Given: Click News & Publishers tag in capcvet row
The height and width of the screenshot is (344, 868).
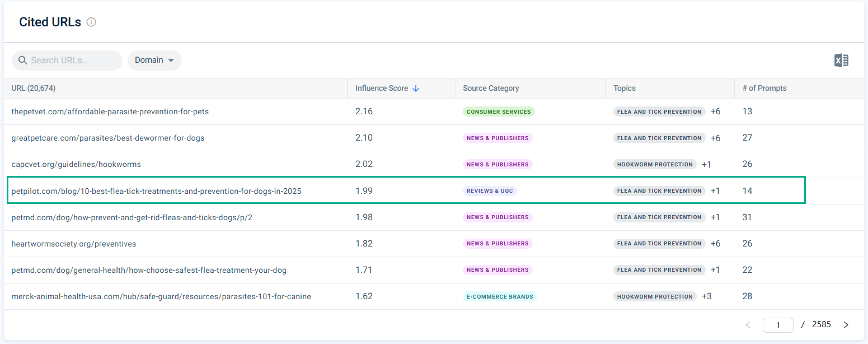Looking at the screenshot, I should coord(498,164).
